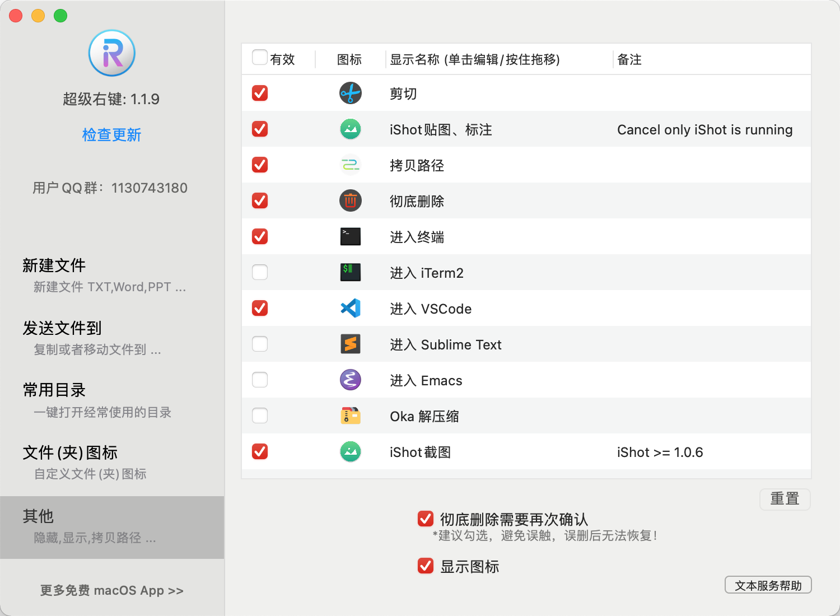Click the 图标 column header

click(349, 59)
